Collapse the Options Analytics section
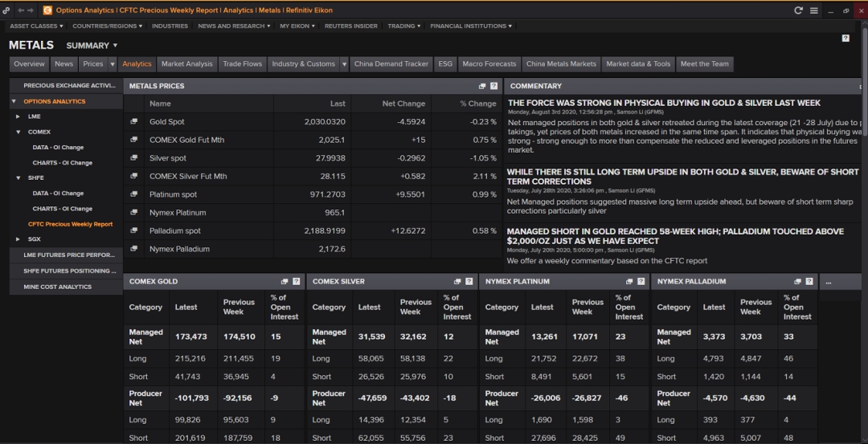This screenshot has width=868, height=444. (x=14, y=101)
